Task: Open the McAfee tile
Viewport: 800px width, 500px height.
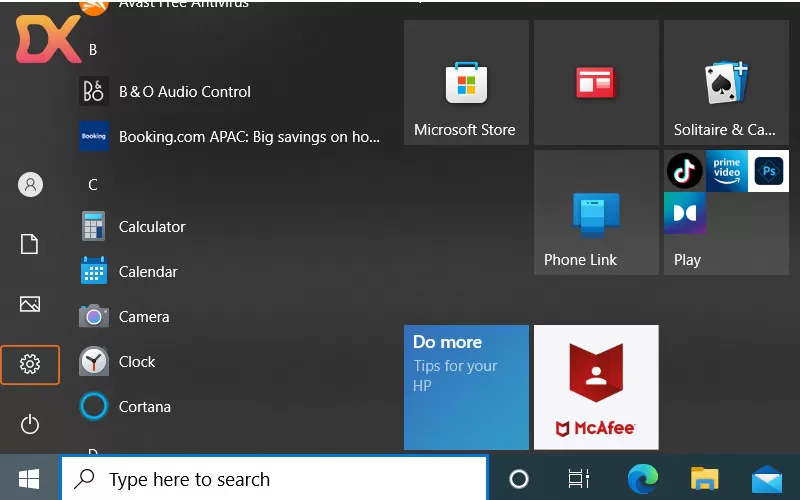Action: (596, 388)
